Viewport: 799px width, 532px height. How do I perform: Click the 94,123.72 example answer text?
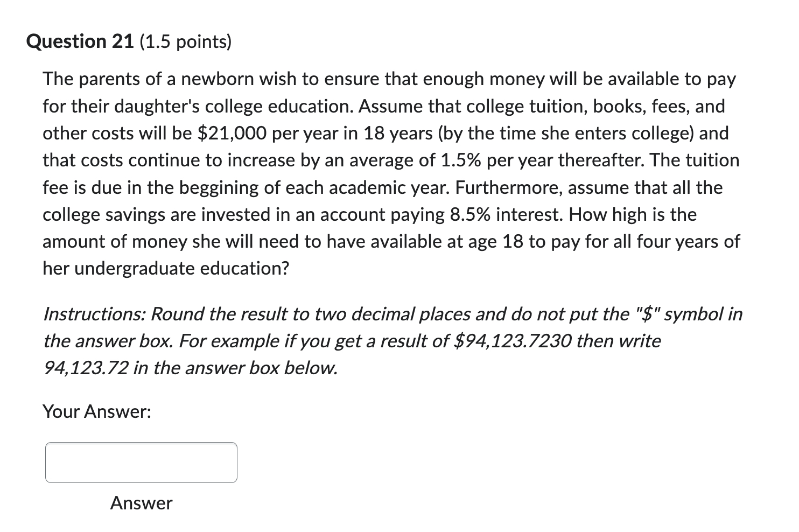coord(86,368)
